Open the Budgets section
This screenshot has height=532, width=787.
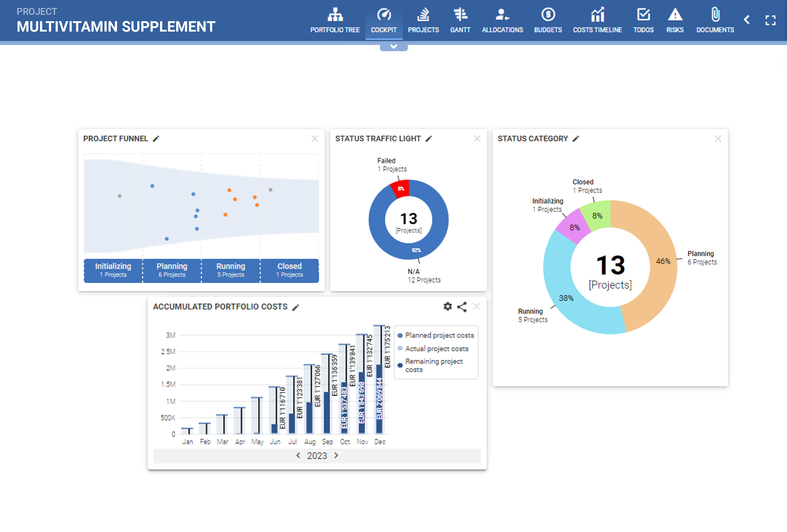click(548, 20)
